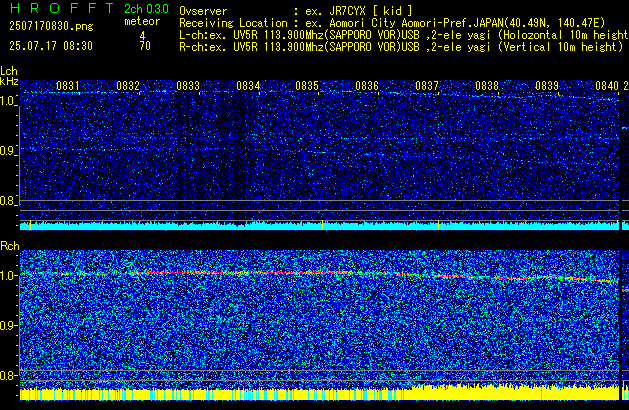Click the Lch channel label
Viewport: 629px width, 410px height.
click(9, 71)
